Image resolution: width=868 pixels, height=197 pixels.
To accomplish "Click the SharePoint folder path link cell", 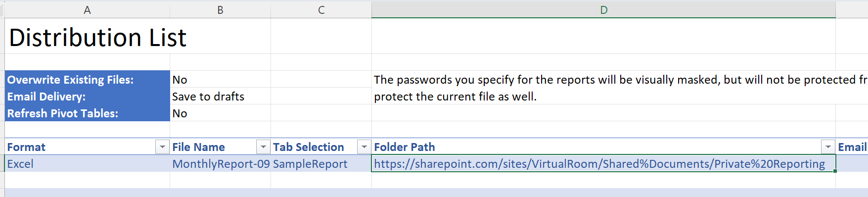I will click(603, 163).
